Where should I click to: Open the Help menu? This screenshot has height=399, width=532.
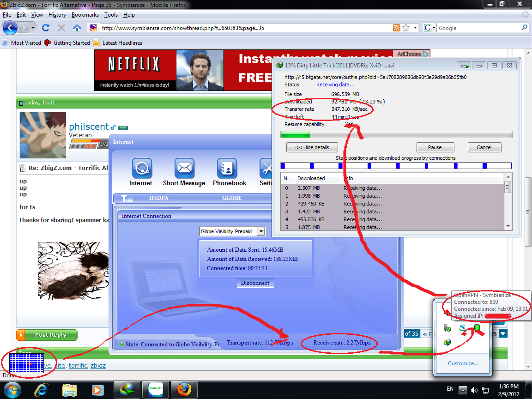129,15
